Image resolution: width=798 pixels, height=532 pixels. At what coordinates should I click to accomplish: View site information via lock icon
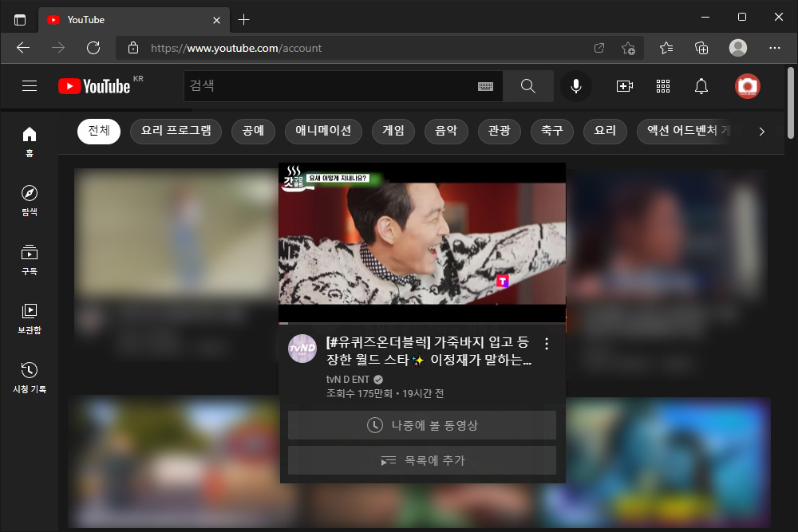(x=133, y=48)
